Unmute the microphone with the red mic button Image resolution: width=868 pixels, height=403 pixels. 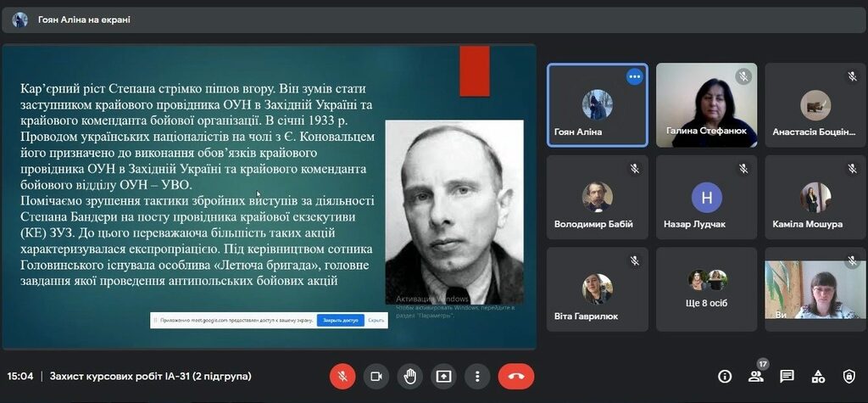click(x=342, y=376)
